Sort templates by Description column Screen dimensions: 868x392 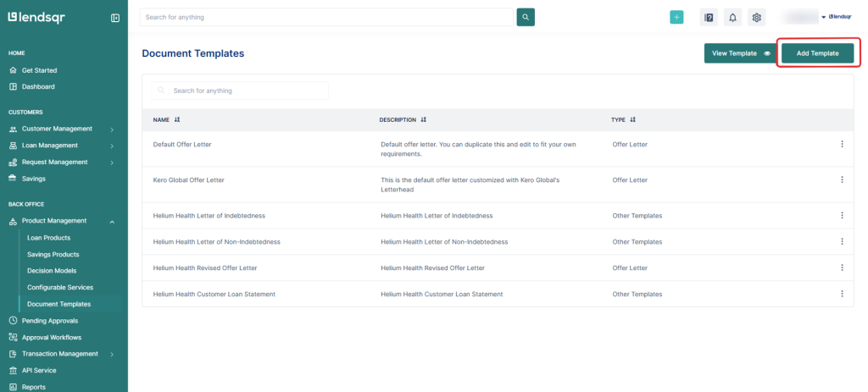point(423,120)
